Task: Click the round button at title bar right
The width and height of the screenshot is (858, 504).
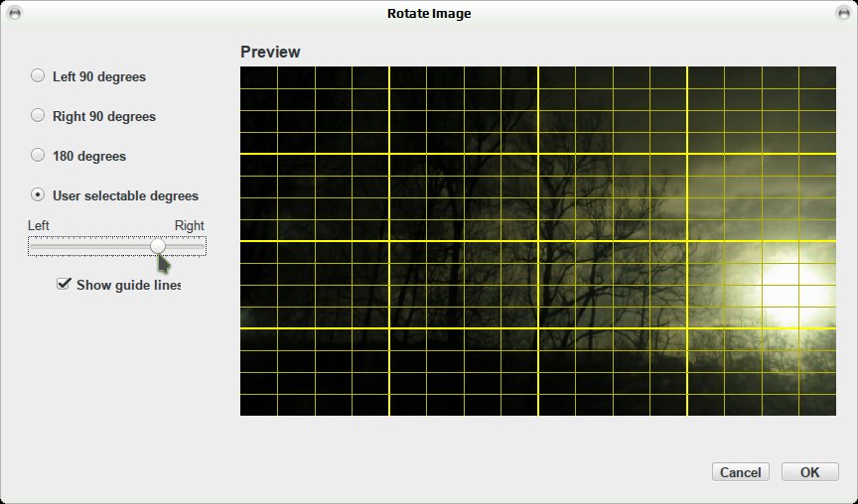Action: click(843, 13)
